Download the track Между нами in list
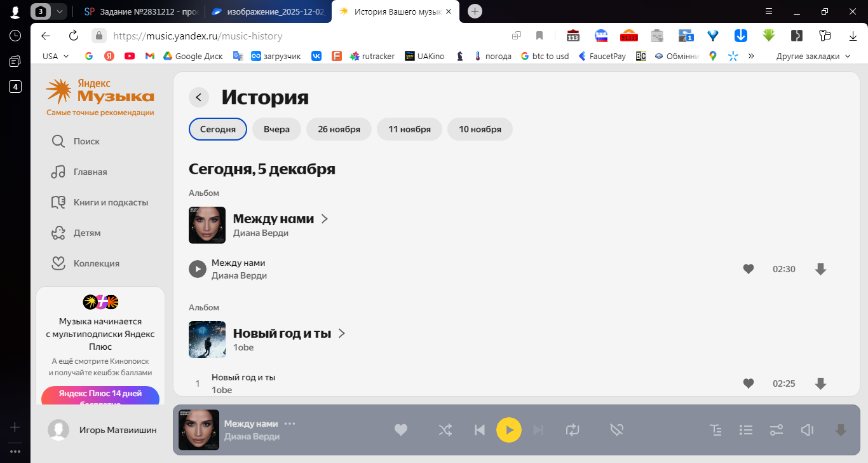Screen dimensions: 868x463 pos(820,269)
